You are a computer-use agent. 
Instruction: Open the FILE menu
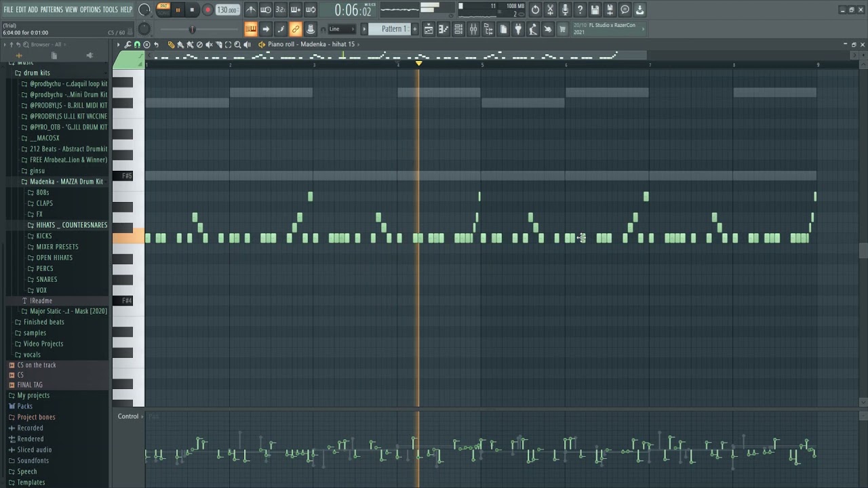coord(8,9)
